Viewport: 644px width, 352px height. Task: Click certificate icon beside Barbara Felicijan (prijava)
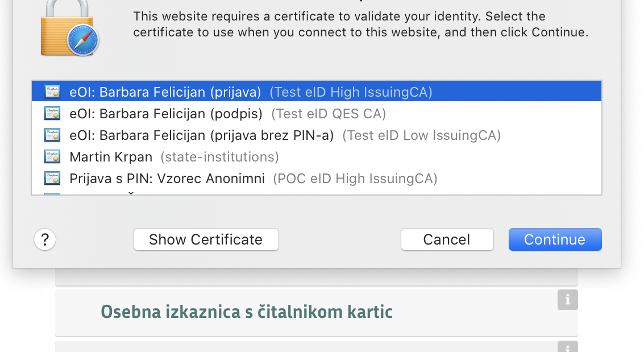(52, 92)
